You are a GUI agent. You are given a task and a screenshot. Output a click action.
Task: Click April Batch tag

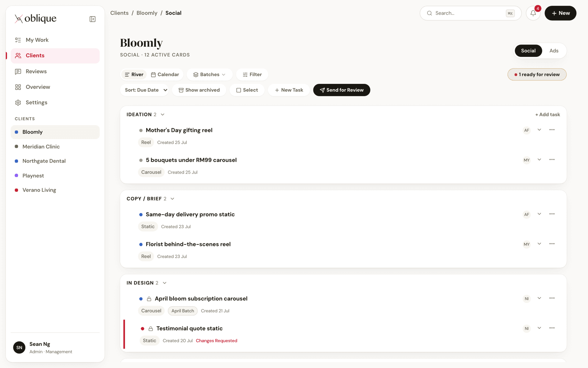(x=183, y=311)
